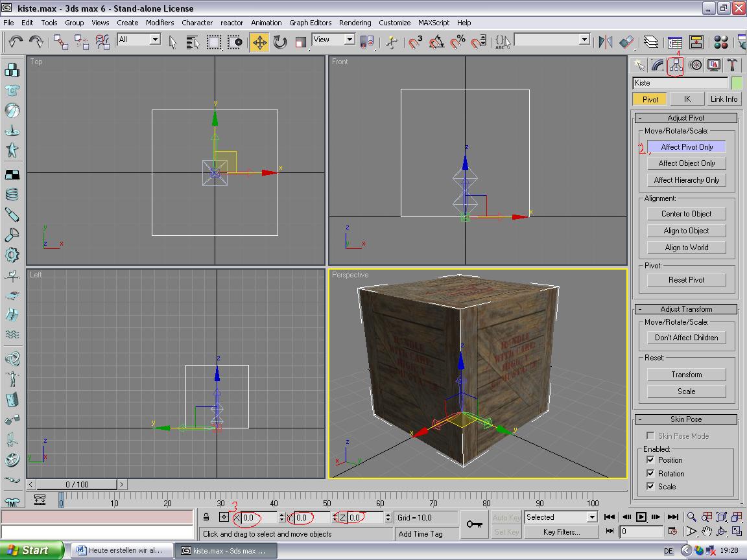Switch to the Modify panel tab
The width and height of the screenshot is (747, 560).
658,65
